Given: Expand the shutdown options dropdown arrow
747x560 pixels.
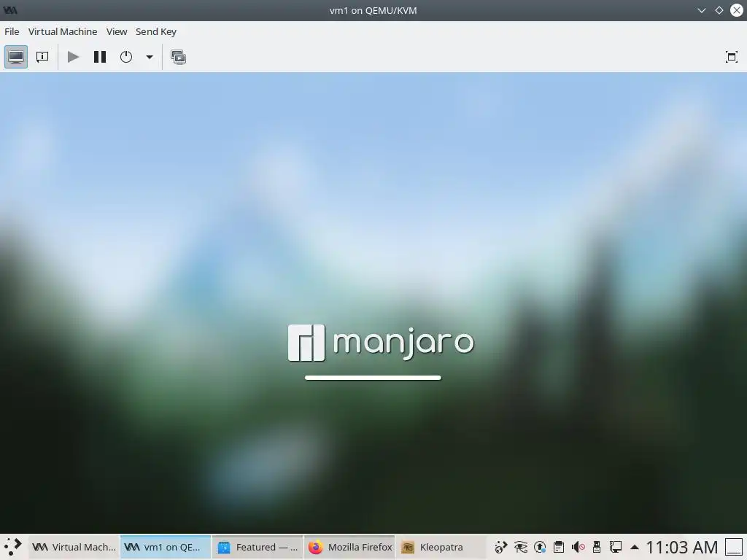Looking at the screenshot, I should pos(149,57).
